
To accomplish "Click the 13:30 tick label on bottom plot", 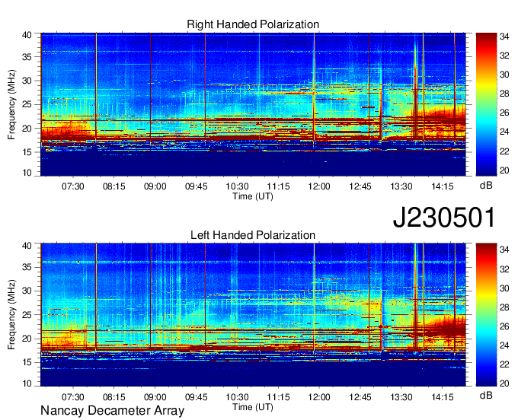I will pyautogui.click(x=401, y=397).
